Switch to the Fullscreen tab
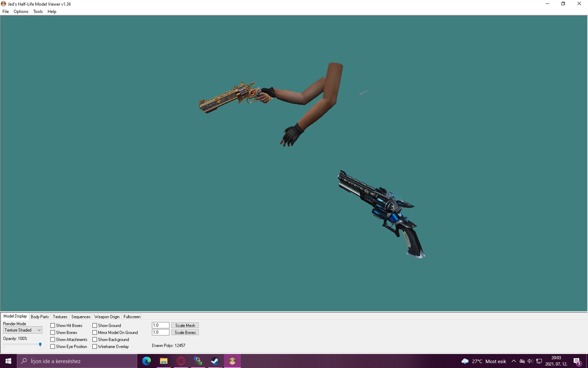 coord(132,317)
